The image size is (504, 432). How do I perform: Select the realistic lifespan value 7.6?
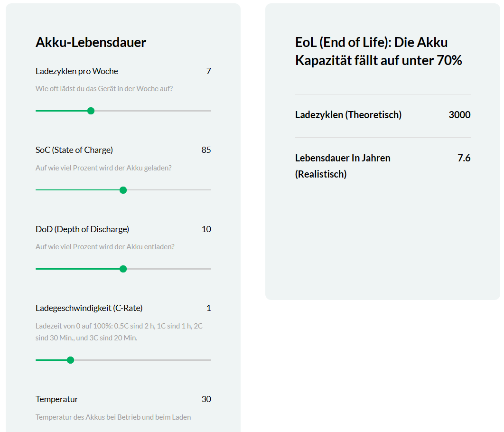[464, 158]
